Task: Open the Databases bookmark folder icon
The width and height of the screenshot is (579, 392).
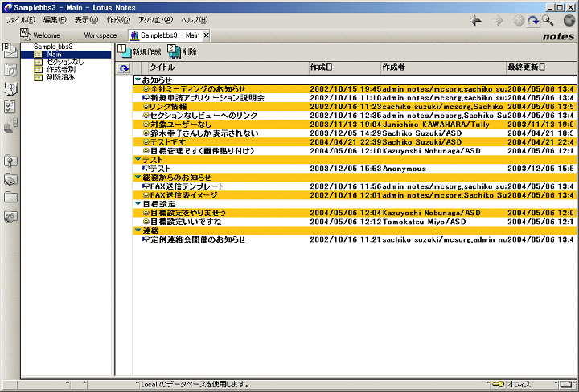Action: pyautogui.click(x=10, y=180)
